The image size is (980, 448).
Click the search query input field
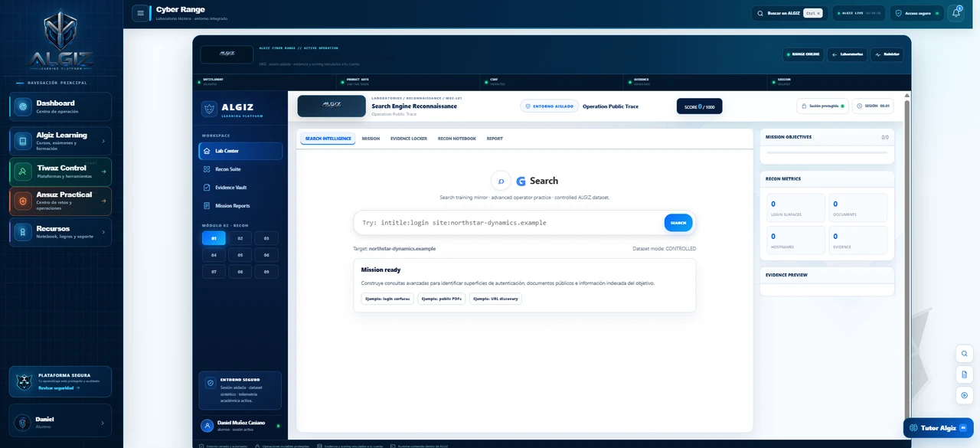pos(509,223)
